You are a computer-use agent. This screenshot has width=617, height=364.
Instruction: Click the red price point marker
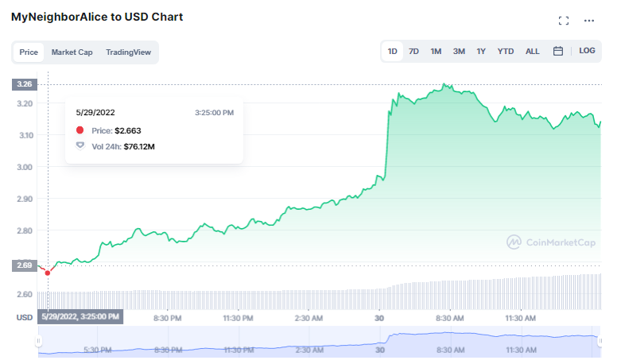click(x=48, y=273)
